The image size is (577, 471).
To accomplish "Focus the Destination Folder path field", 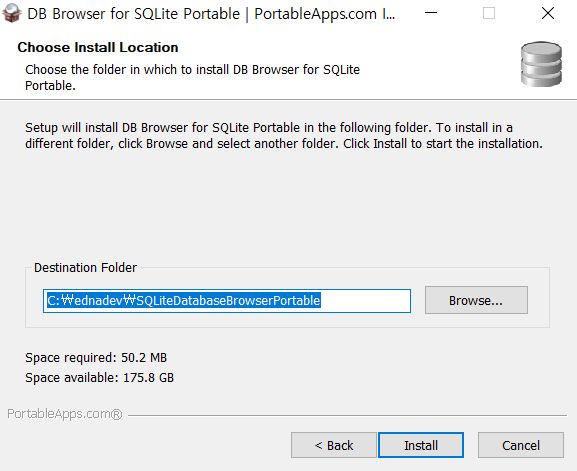I will point(227,301).
